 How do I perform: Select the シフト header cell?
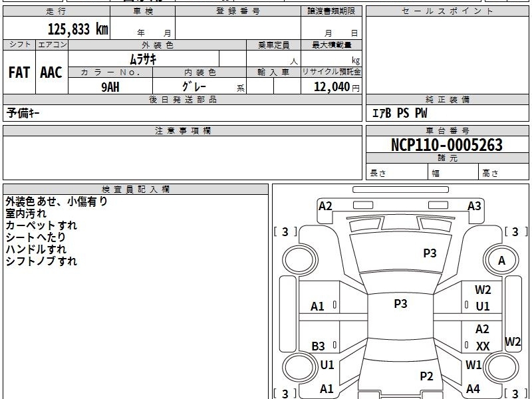[19, 45]
